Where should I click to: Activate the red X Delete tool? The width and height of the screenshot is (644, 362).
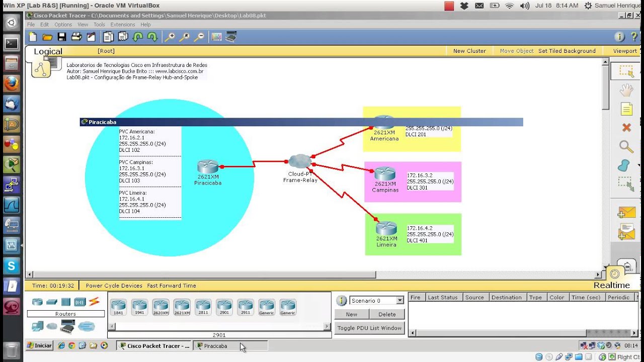(626, 128)
